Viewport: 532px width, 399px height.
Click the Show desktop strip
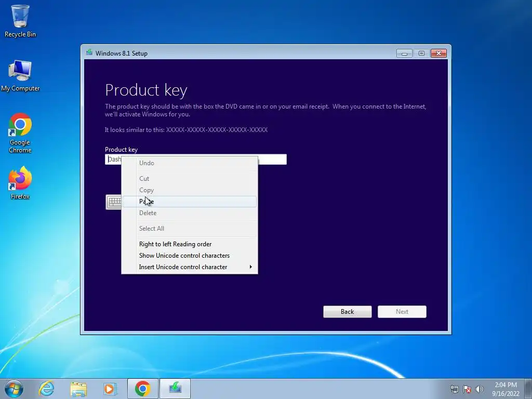528,389
